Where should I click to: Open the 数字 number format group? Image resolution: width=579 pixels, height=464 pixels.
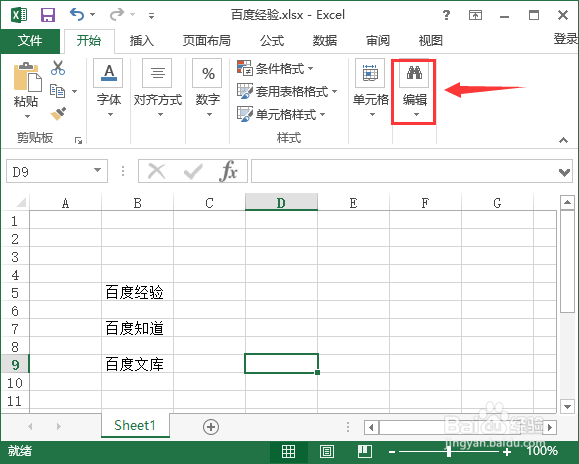[x=208, y=89]
